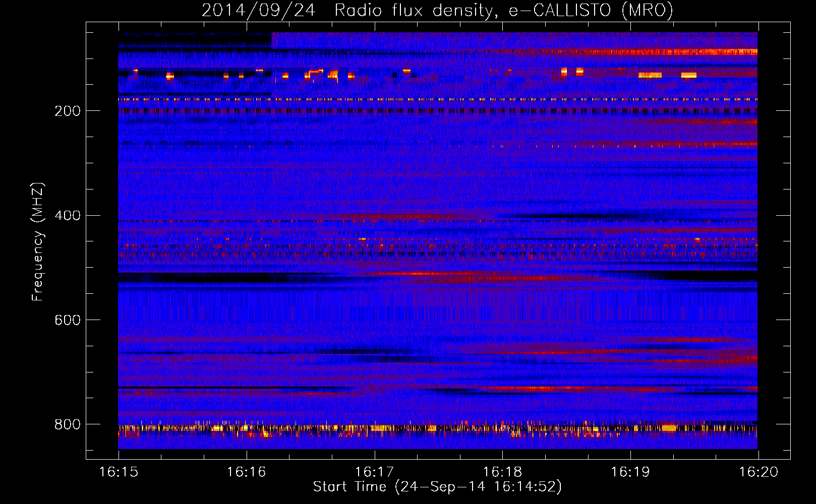Click the "Start Time (24-Sep-14 16:14:52)" label

pyautogui.click(x=437, y=487)
